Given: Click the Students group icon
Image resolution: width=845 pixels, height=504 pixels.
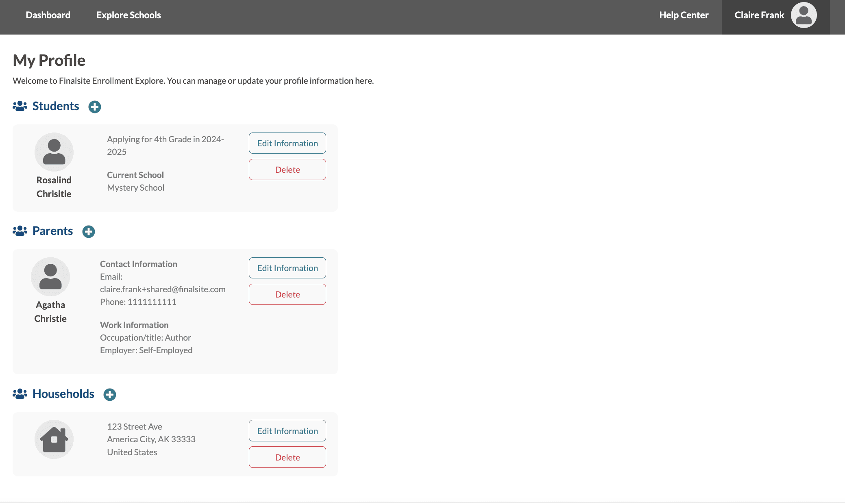Looking at the screenshot, I should (20, 106).
